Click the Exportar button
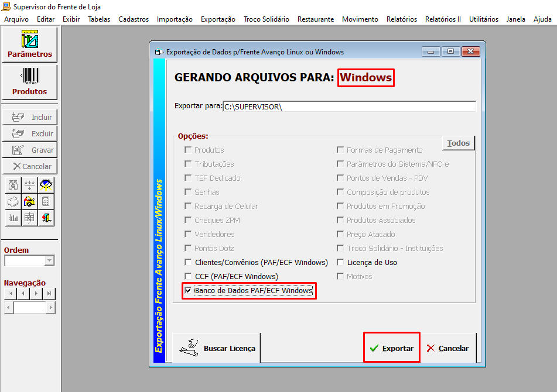The image size is (557, 392). click(x=391, y=348)
